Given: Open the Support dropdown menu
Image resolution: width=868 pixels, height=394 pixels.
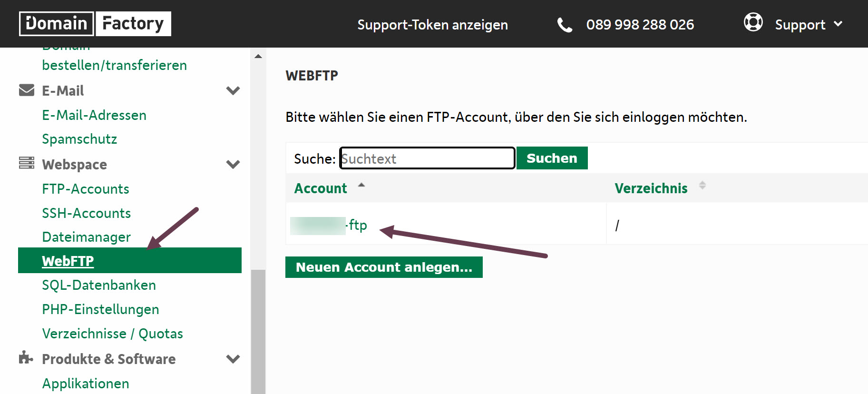Looking at the screenshot, I should [x=809, y=25].
